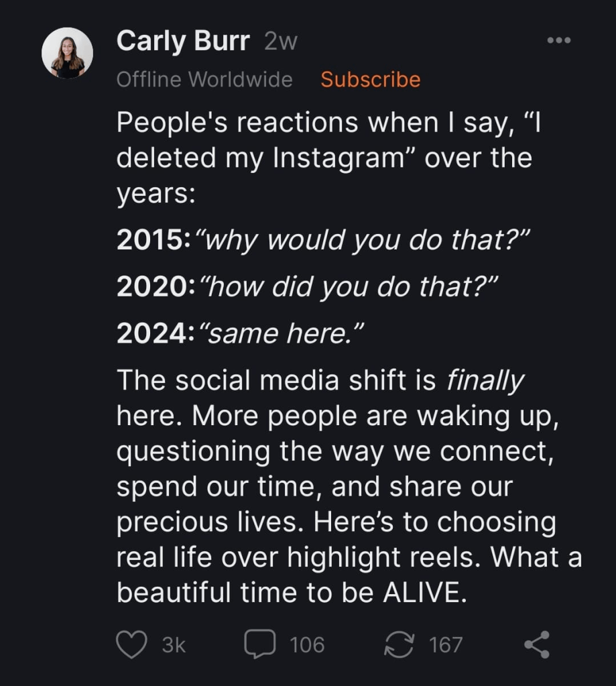Like the post with the heart icon
616x686 pixels.
pos(131,644)
